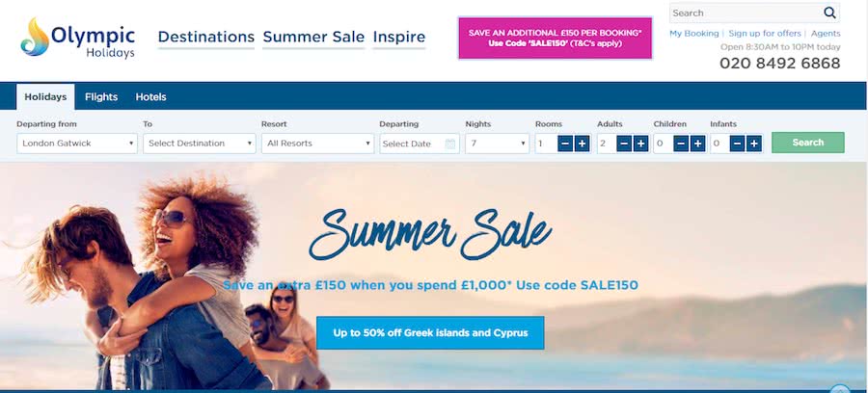This screenshot has height=393, width=868.
Task: Open the Olympic Holidays logo homepage
Action: point(77,38)
